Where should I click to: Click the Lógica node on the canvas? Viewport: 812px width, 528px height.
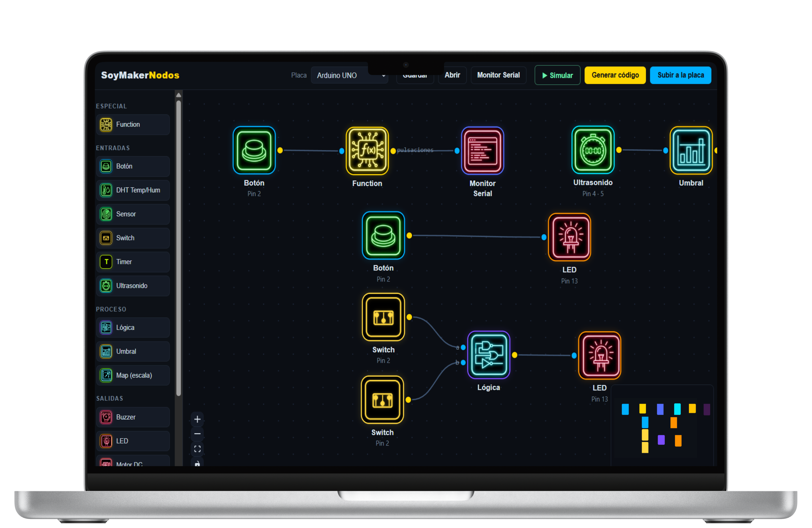coord(489,355)
